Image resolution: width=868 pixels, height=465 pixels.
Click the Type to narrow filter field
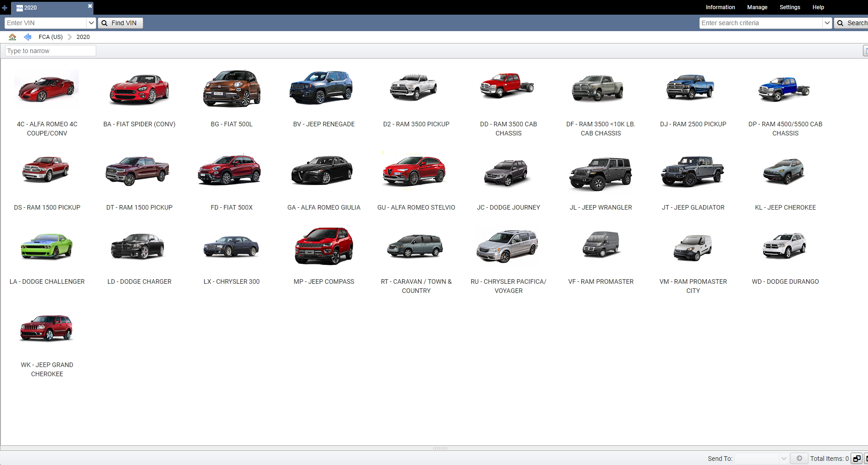50,50
